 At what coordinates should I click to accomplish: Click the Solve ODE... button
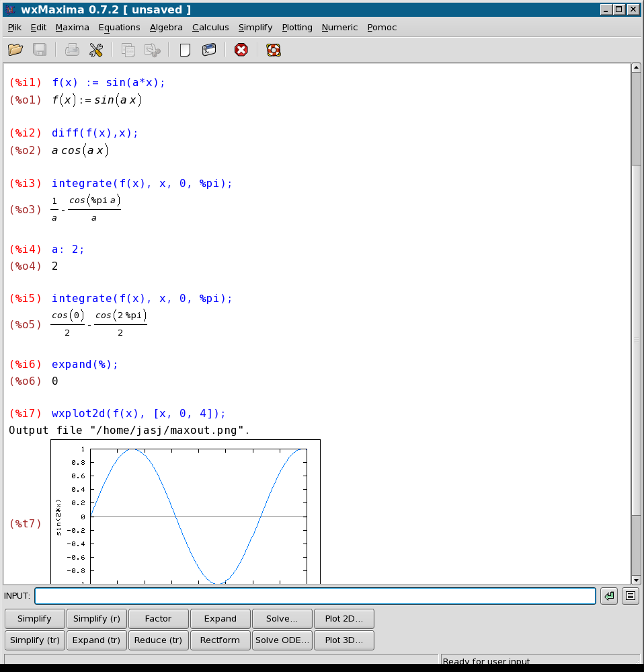pos(282,640)
